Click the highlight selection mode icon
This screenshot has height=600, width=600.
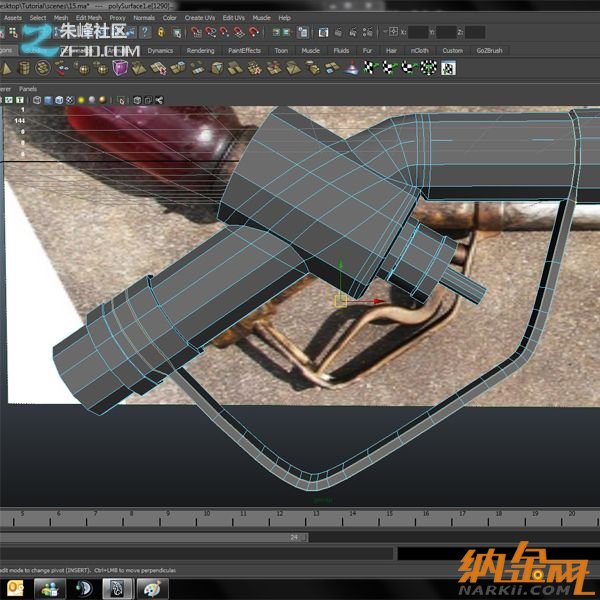pyautogui.click(x=177, y=33)
